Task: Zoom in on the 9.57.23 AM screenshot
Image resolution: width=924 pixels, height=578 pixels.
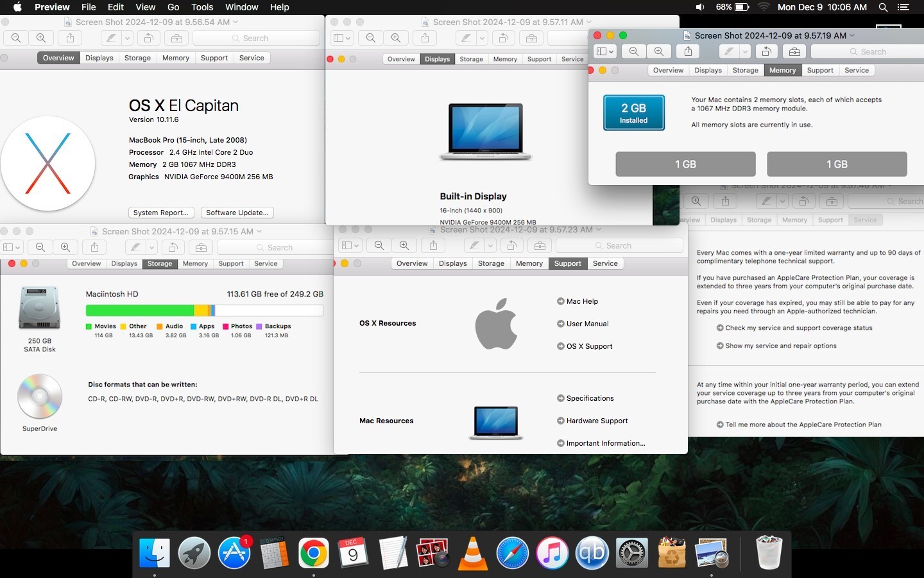Action: coord(404,245)
